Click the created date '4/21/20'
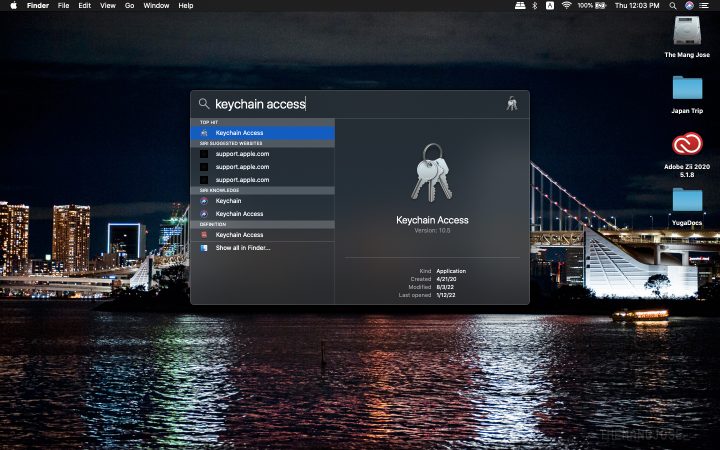Image resolution: width=720 pixels, height=450 pixels. [446, 279]
